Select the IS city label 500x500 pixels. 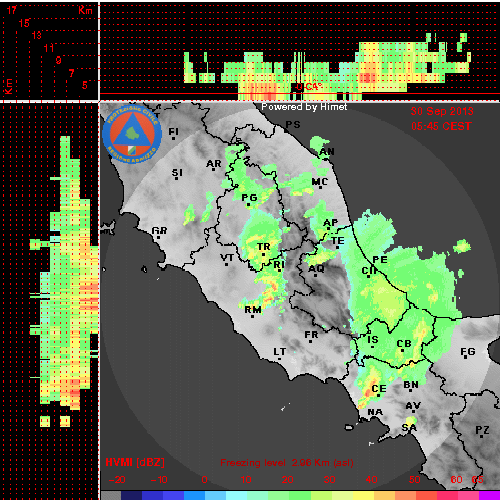373,340
